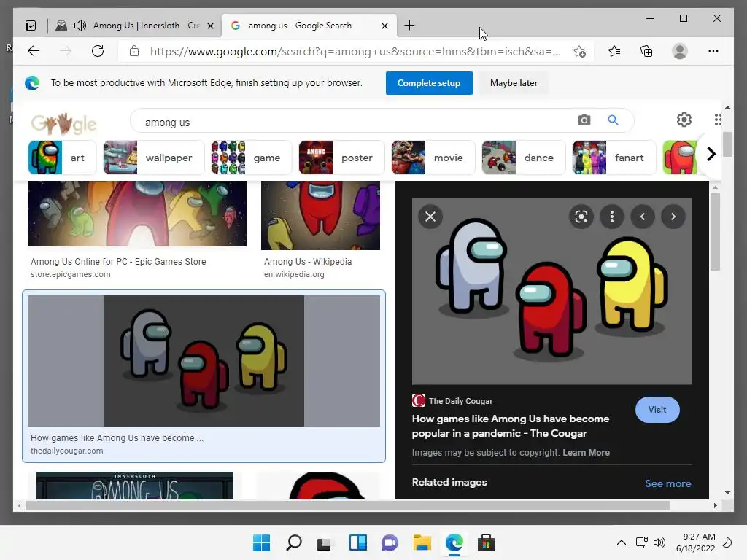The width and height of the screenshot is (747, 560).
Task: Show previous image in preview
Action: coord(643,217)
